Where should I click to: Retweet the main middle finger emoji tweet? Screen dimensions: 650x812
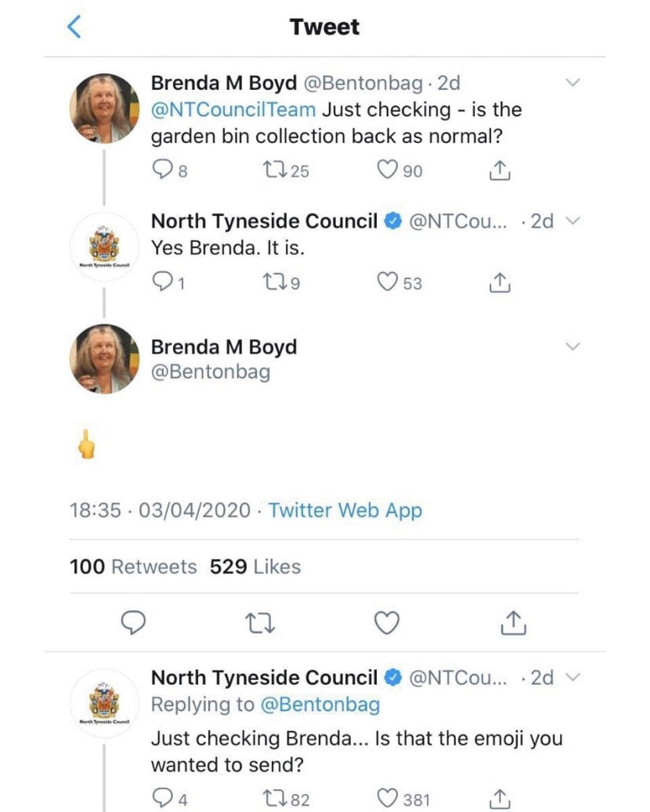tap(260, 623)
